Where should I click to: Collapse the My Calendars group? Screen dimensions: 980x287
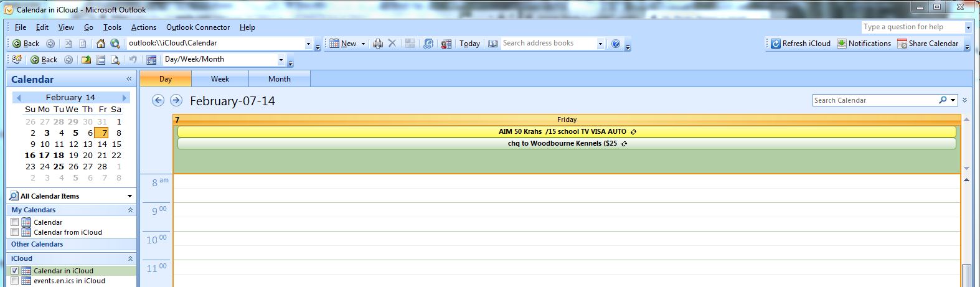(x=130, y=210)
